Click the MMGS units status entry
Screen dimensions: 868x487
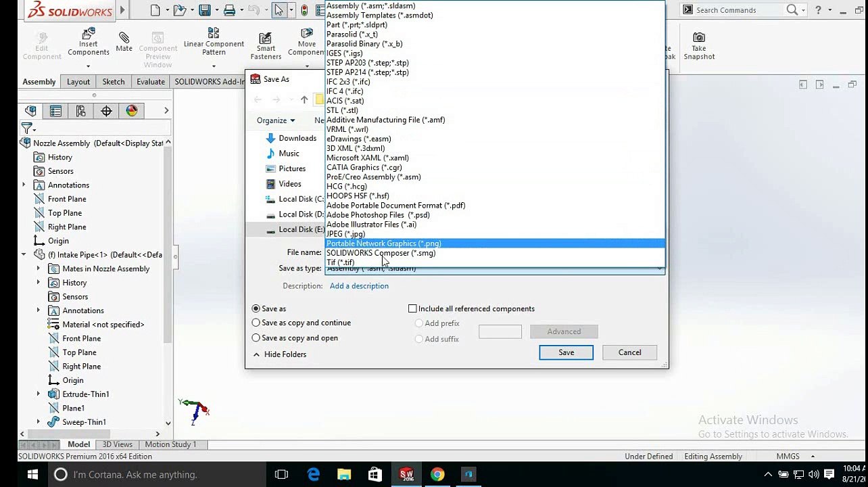(788, 457)
